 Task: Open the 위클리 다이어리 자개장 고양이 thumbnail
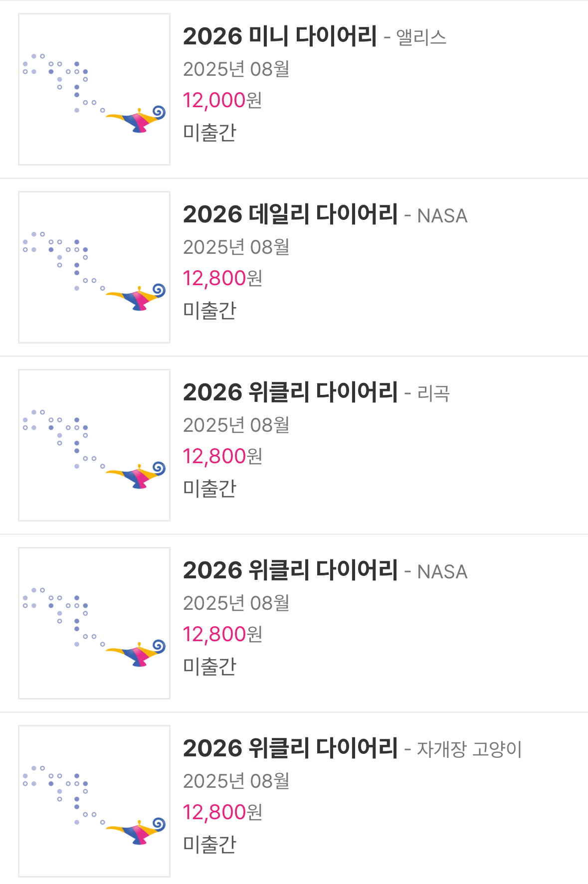point(94,801)
